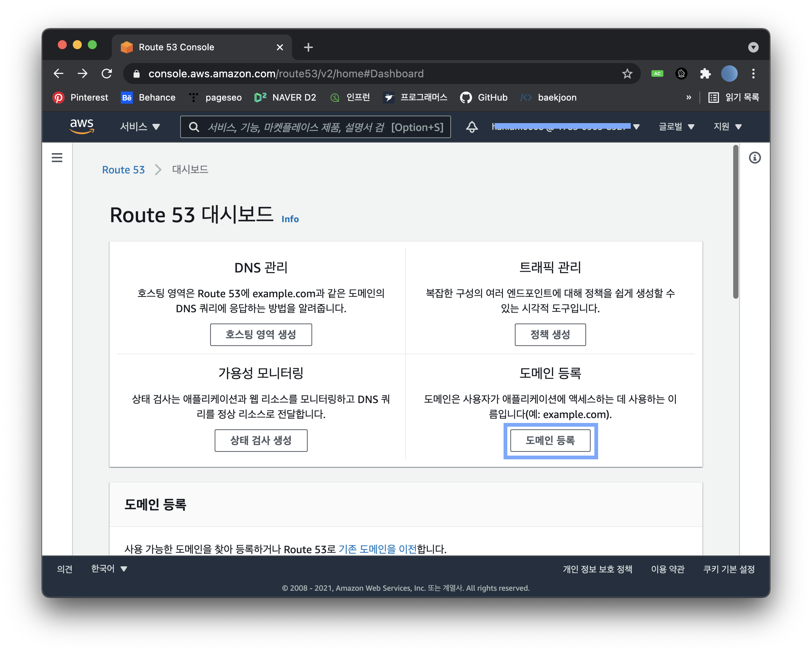Click the notifications bell icon
812x653 pixels.
point(472,127)
